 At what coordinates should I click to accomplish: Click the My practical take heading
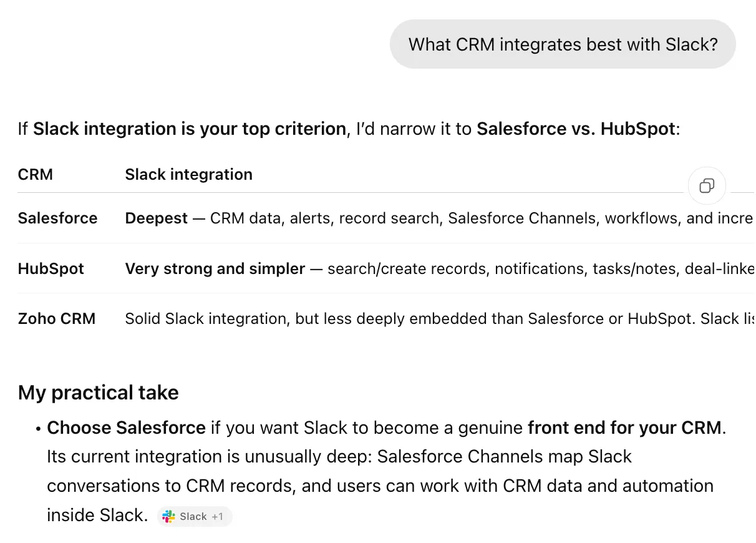click(99, 393)
